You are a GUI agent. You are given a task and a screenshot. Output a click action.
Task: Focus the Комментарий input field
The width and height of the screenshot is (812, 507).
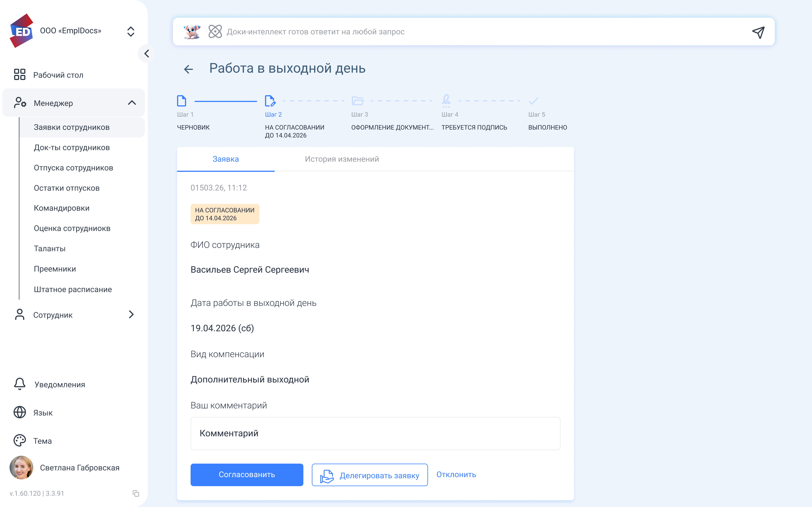pos(375,433)
